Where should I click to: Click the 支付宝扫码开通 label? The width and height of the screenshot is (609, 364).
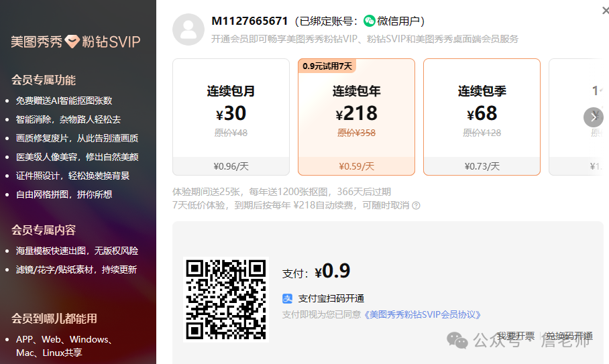pyautogui.click(x=331, y=298)
